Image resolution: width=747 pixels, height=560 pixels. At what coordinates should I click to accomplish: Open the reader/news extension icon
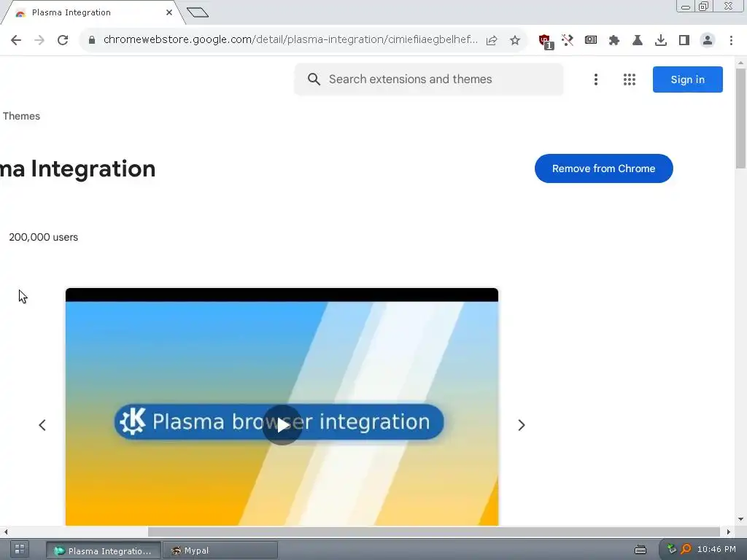[x=591, y=40]
